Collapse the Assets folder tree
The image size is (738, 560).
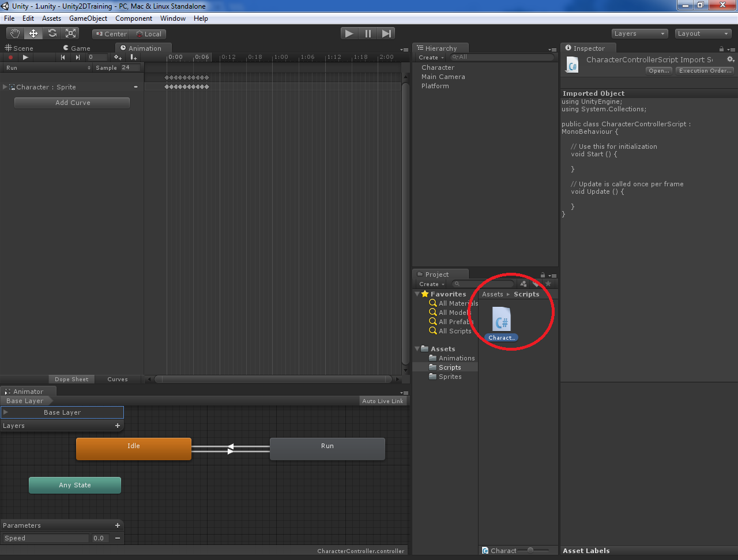click(416, 348)
